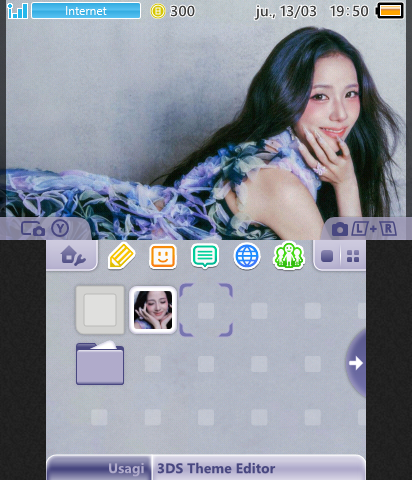The width and height of the screenshot is (412, 480).
Task: Open Notifications speech bubble icon
Action: pos(205,256)
